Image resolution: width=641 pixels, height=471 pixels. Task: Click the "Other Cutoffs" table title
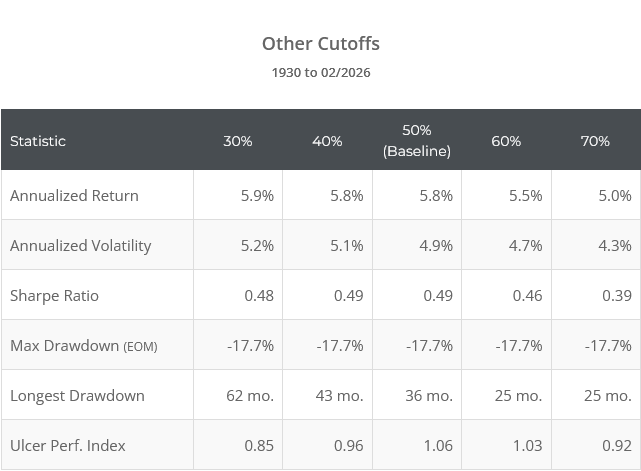320,43
